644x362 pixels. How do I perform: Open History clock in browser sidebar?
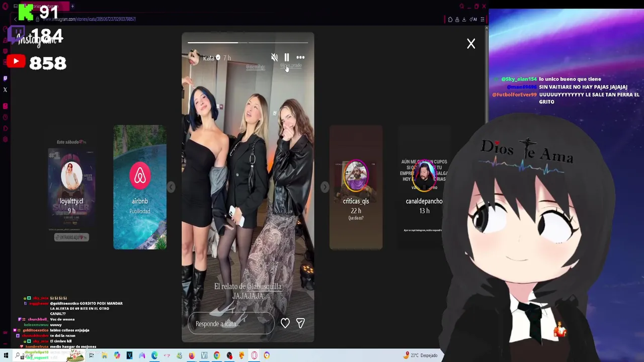pos(5,117)
